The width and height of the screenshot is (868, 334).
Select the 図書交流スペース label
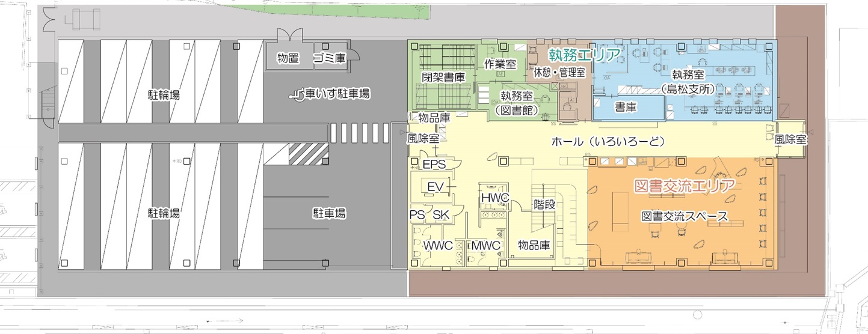click(x=685, y=216)
